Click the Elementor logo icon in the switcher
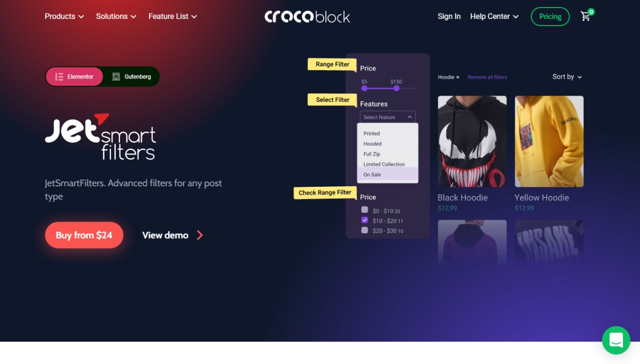640x364 pixels. (x=59, y=77)
